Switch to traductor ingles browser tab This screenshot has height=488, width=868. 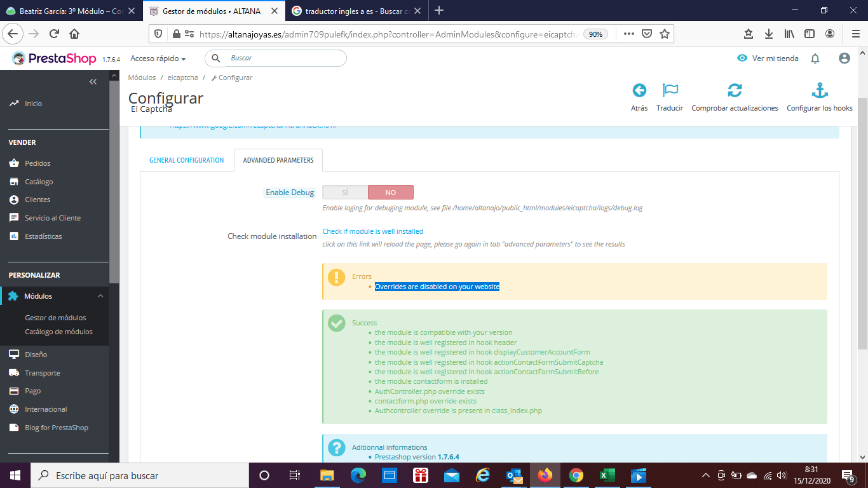[x=356, y=11]
